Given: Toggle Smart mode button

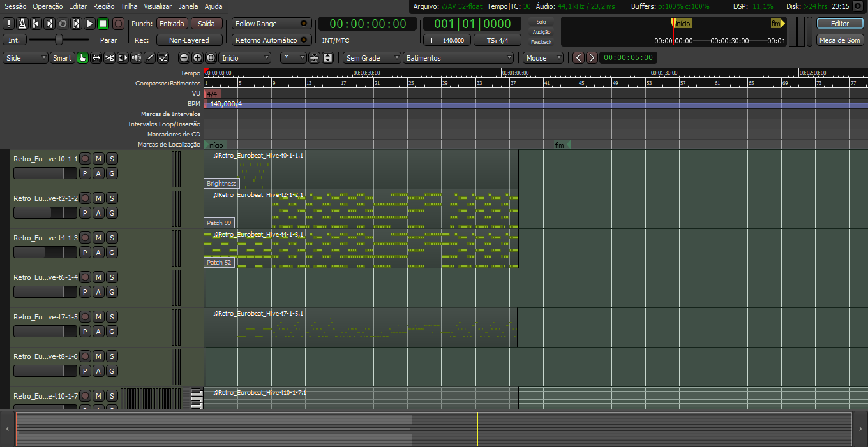Looking at the screenshot, I should [62, 57].
